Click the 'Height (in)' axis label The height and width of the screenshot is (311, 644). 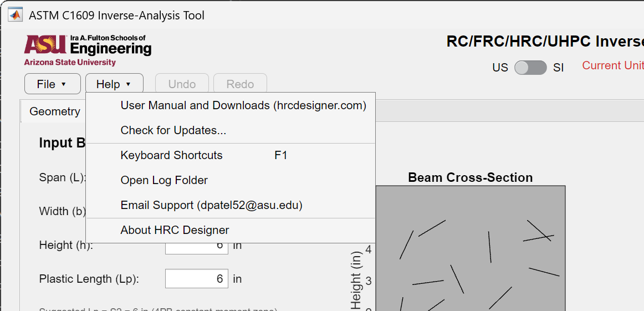coord(356,281)
